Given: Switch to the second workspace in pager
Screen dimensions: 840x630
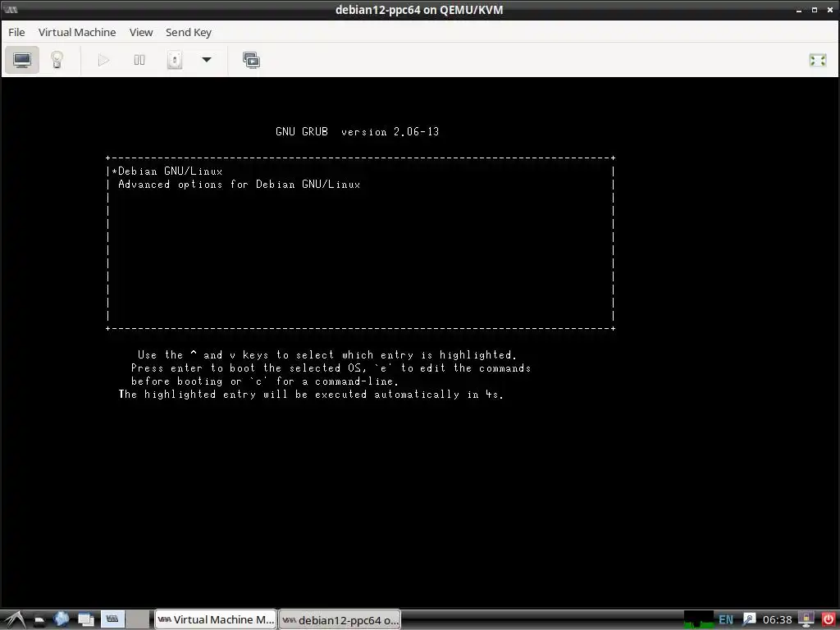Looking at the screenshot, I should coord(138,619).
